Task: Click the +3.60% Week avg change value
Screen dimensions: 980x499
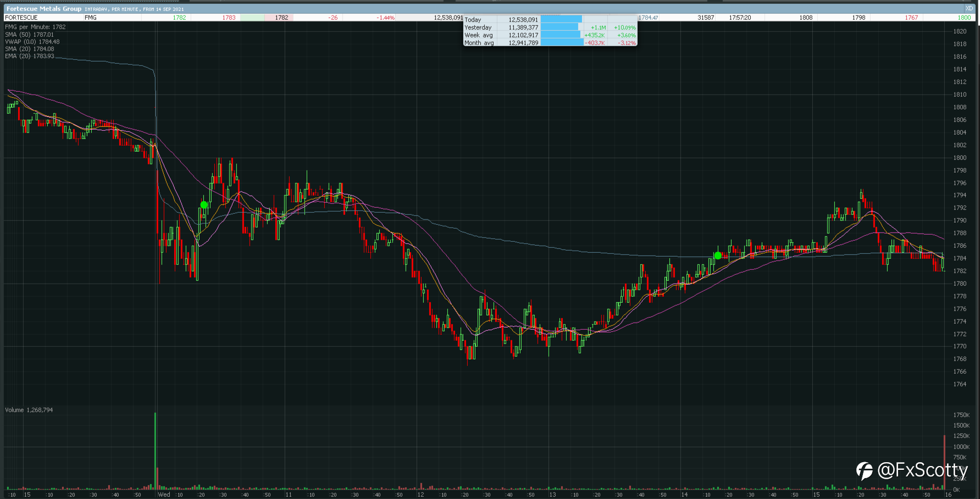Action: tap(627, 35)
